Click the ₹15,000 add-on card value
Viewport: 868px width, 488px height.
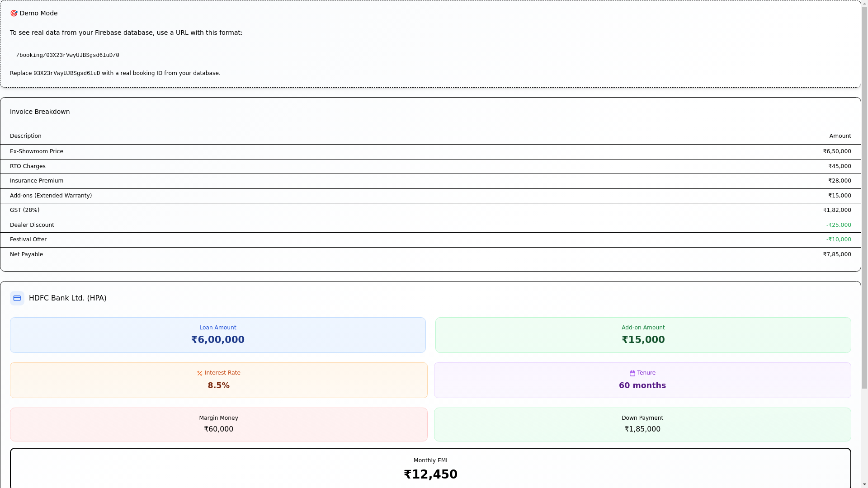[x=643, y=340]
